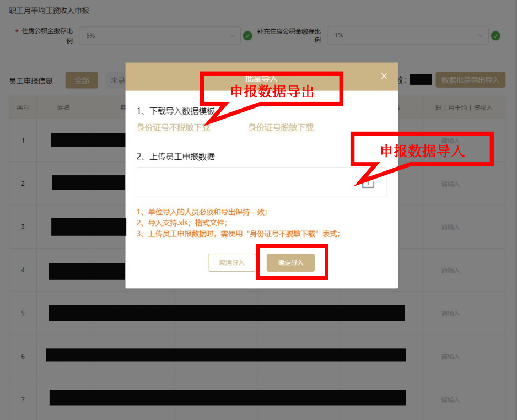Click the dropdown chevron on the 5% selector
Viewport: 517px width, 420px height.
point(233,35)
